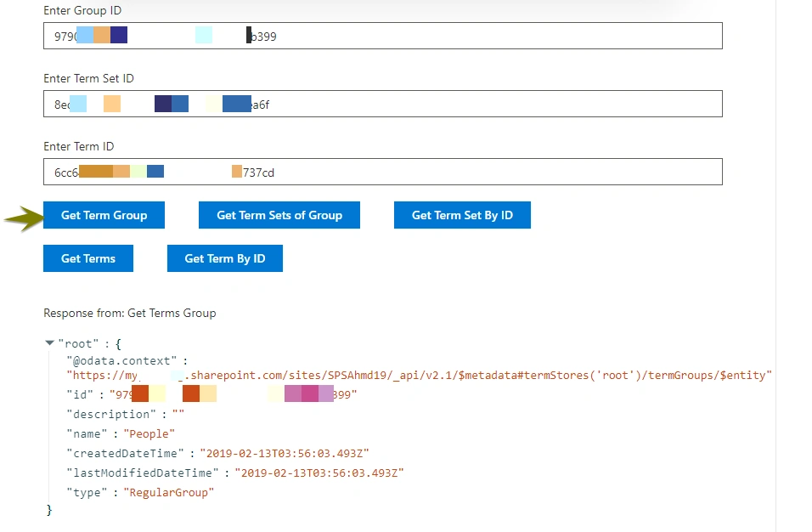Collapse the "root" JSON node triangle
812x532 pixels.
tap(50, 343)
